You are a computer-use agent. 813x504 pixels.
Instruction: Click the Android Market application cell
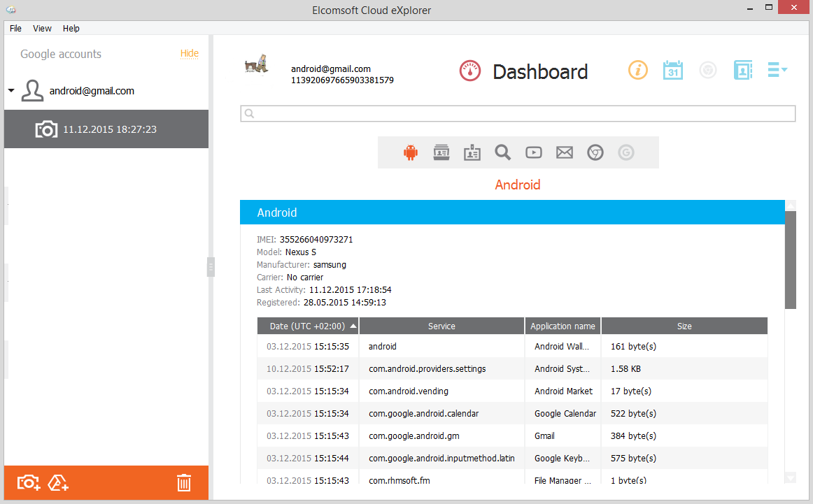563,391
